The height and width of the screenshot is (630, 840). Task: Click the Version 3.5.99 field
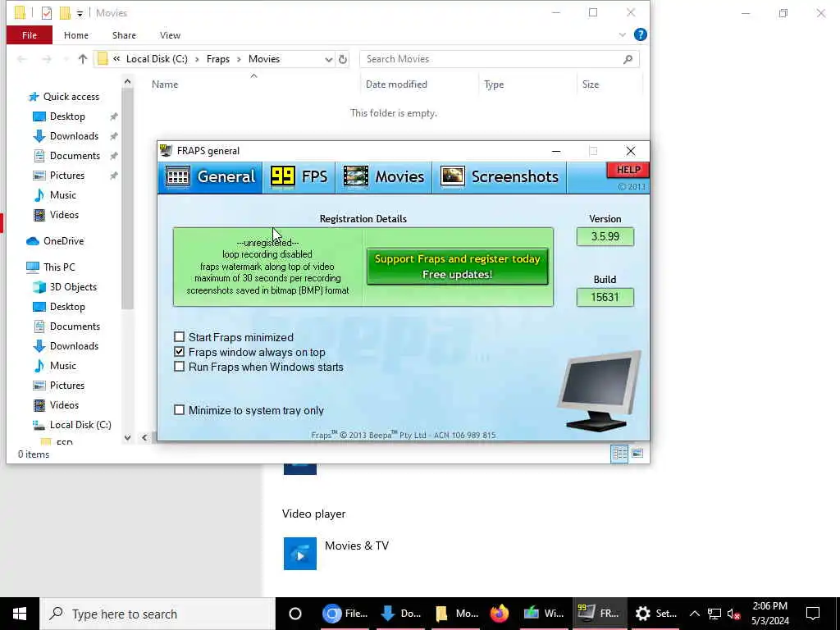(605, 237)
